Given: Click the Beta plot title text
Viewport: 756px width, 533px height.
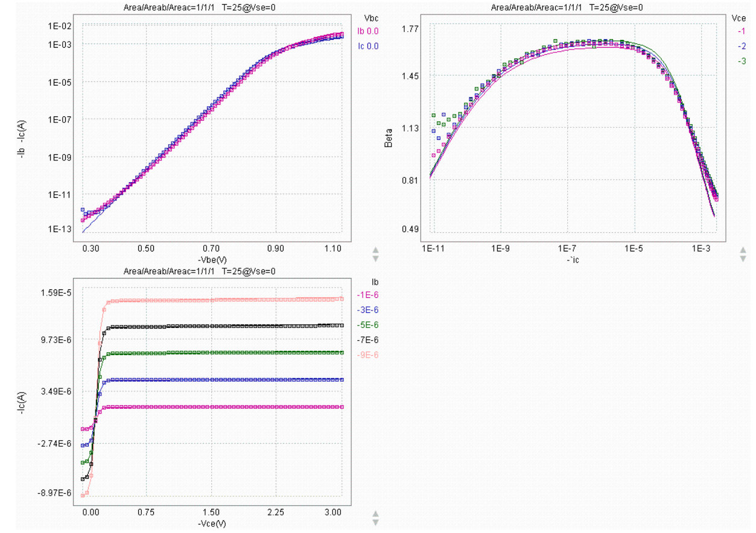Looking at the screenshot, I should 567,7.
